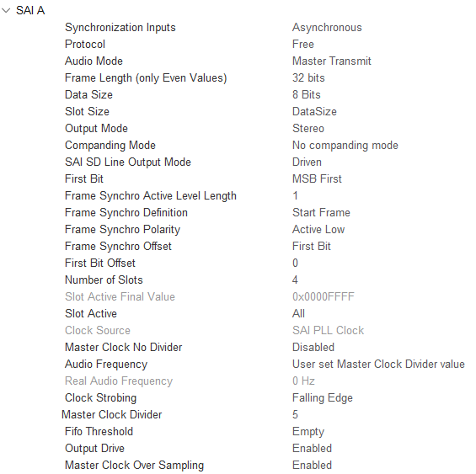Change First Bit MSB First value
The height and width of the screenshot is (474, 476).
pyautogui.click(x=317, y=179)
